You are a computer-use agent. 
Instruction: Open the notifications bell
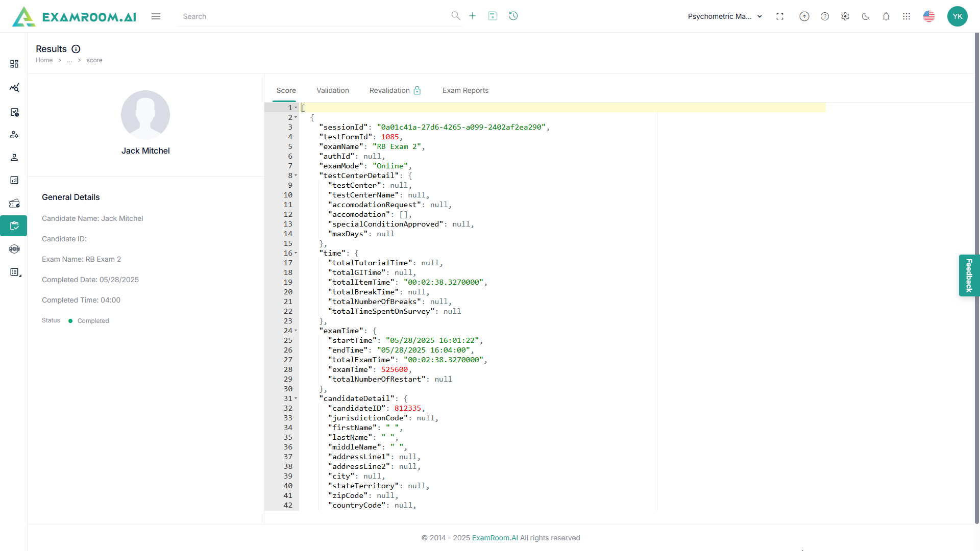[x=886, y=16]
